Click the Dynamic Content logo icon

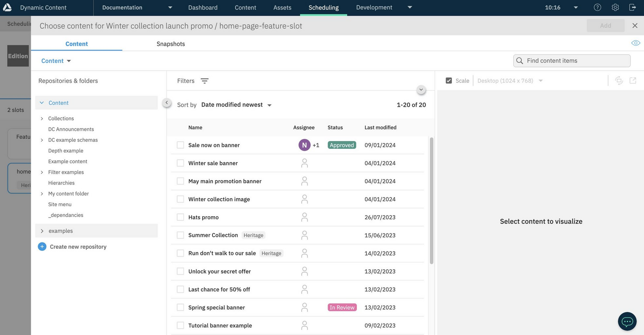tap(7, 7)
